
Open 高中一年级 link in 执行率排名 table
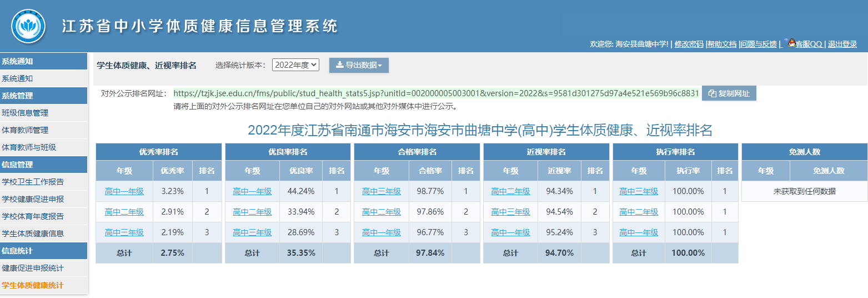[x=639, y=232]
